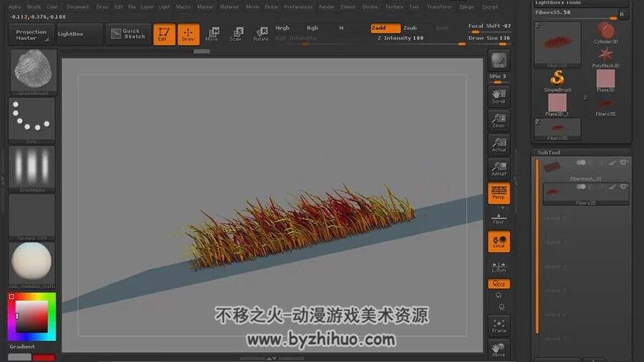Toggle Persp perspective view
This screenshot has width=644, height=362.
[499, 193]
